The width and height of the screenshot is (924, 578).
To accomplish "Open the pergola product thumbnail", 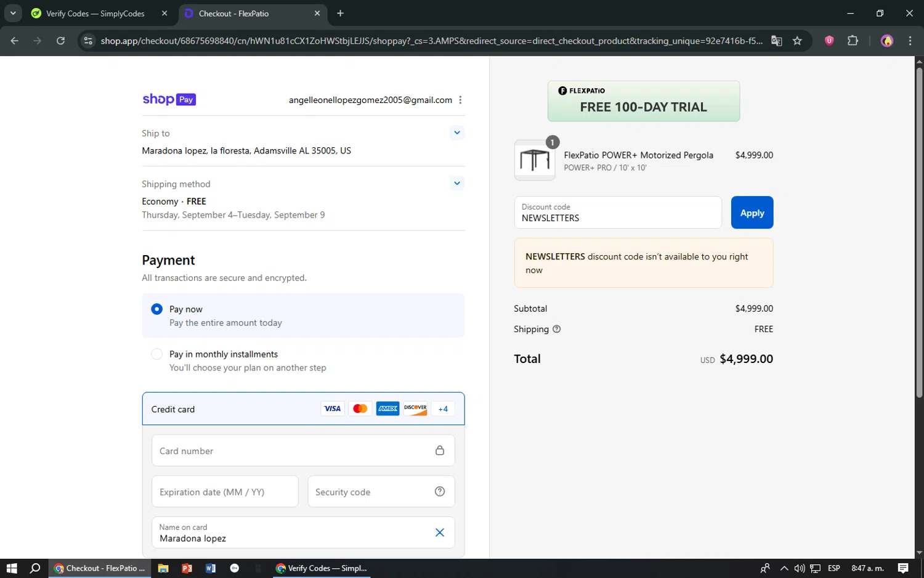I will tap(535, 160).
